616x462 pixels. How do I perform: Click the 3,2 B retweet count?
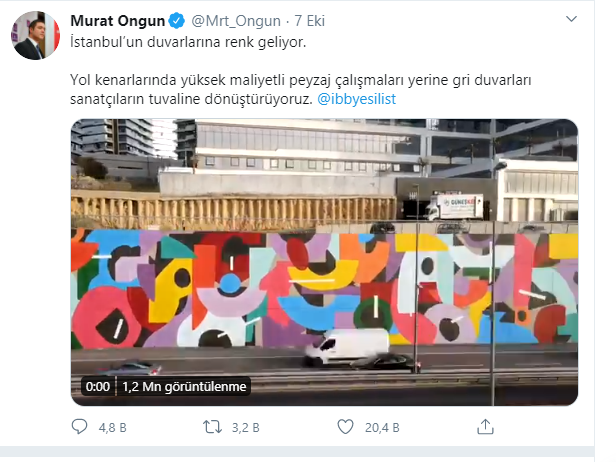coord(246,427)
